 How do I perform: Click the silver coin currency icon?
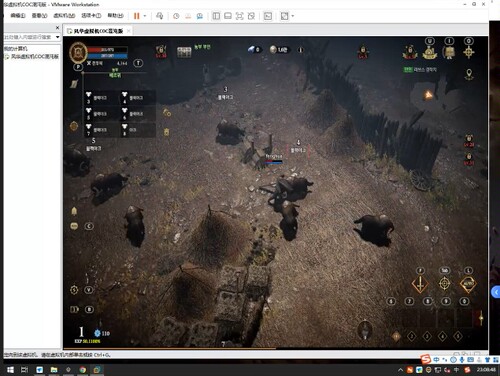coord(273,50)
